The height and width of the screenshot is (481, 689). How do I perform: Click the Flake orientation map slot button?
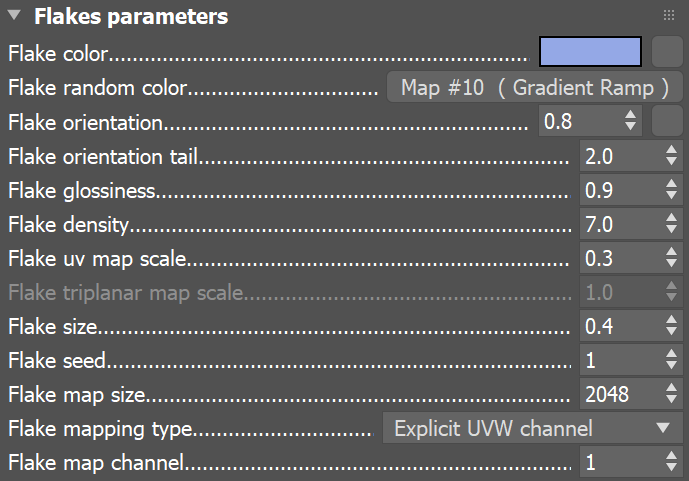coord(666,122)
